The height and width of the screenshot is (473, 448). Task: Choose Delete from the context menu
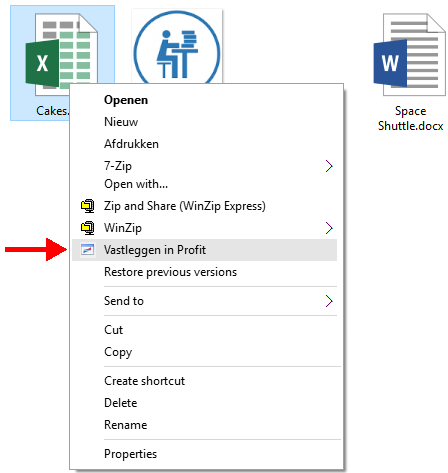click(205, 403)
